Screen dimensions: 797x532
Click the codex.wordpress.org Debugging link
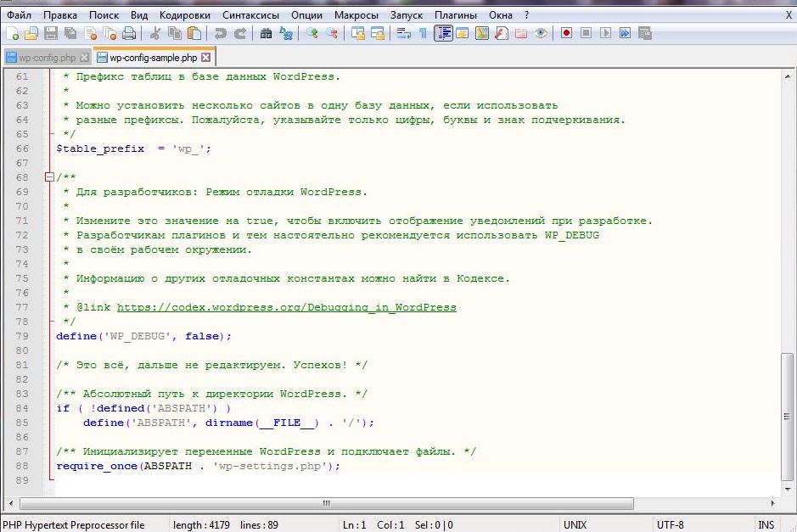click(286, 307)
